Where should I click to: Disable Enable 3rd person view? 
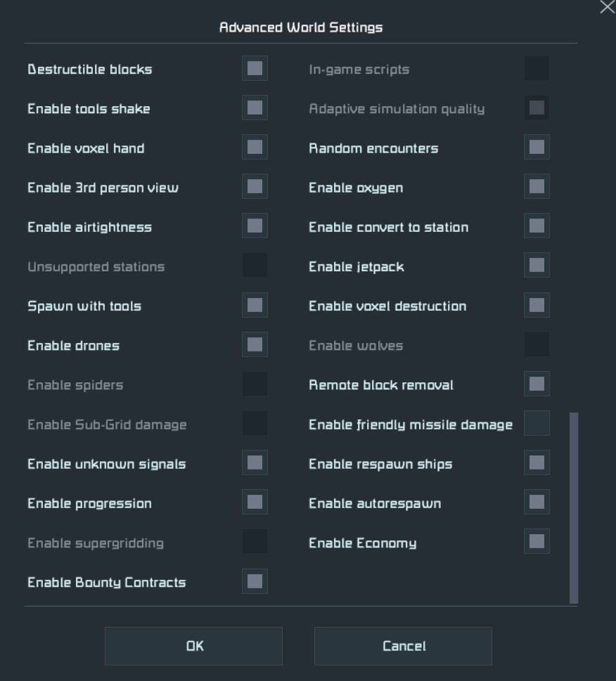tap(255, 187)
